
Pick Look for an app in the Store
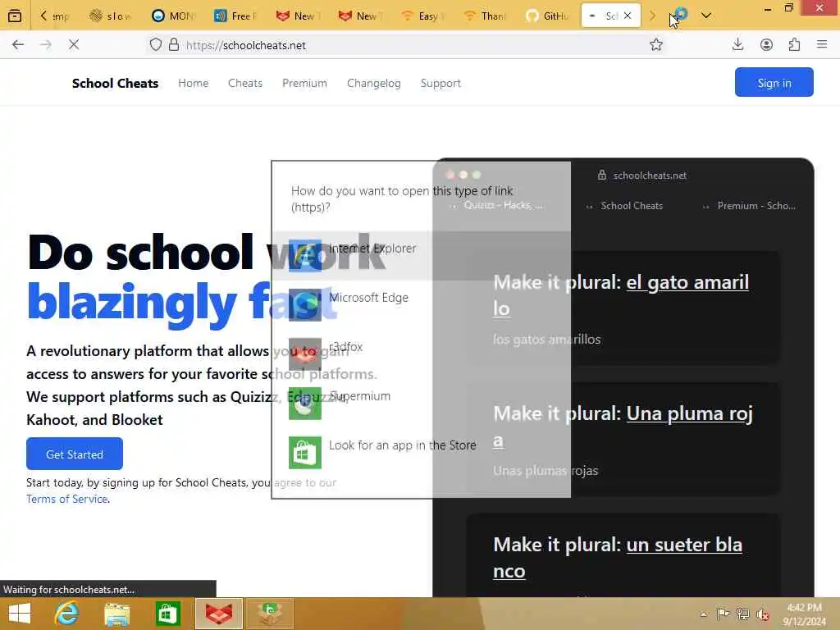(x=421, y=453)
